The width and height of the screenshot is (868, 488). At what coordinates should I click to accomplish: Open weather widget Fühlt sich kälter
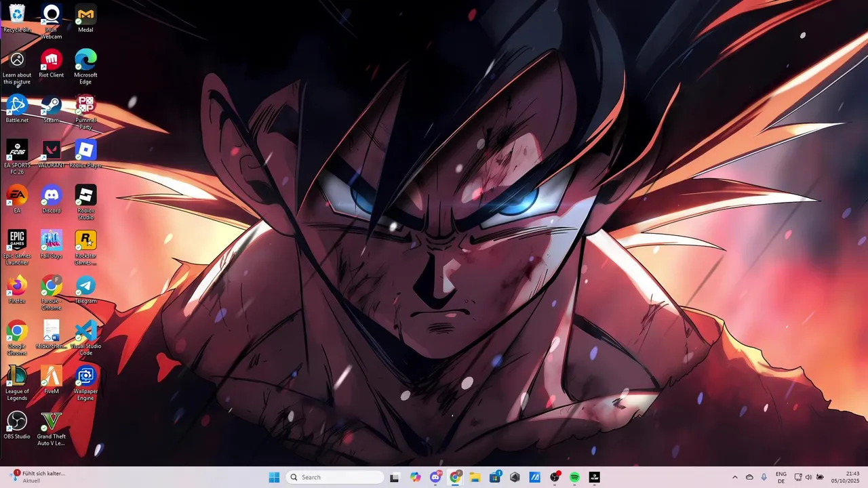[x=37, y=476]
